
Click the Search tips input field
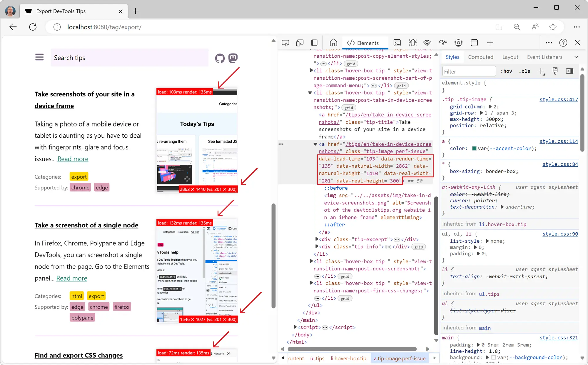[129, 58]
